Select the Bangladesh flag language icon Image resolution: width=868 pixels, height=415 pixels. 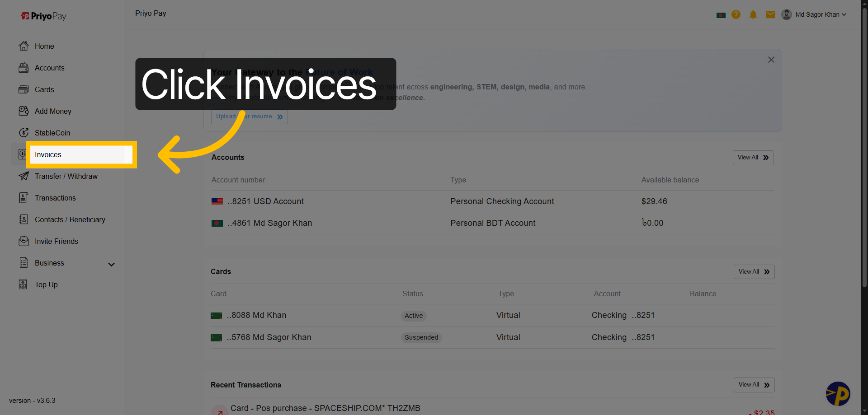[x=721, y=14]
